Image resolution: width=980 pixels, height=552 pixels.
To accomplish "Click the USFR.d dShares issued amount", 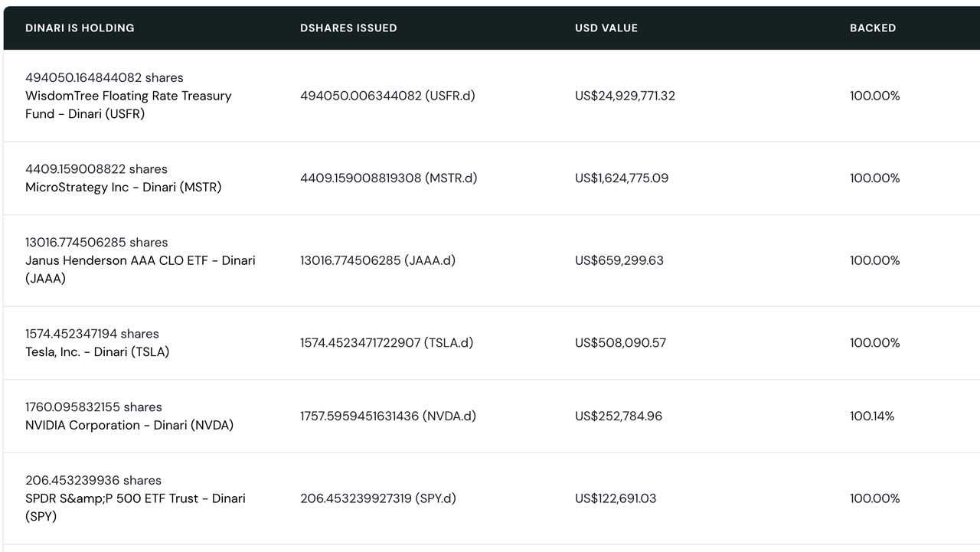I will tap(387, 96).
